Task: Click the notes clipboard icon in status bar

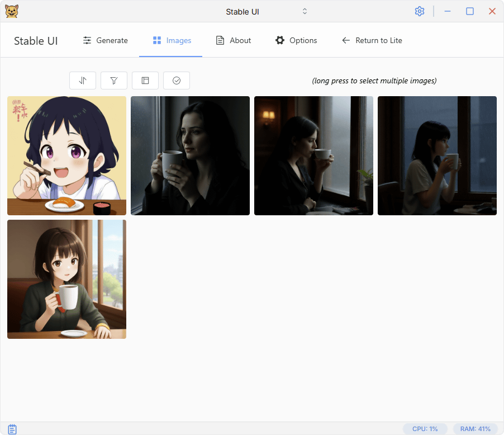Action: click(12, 429)
